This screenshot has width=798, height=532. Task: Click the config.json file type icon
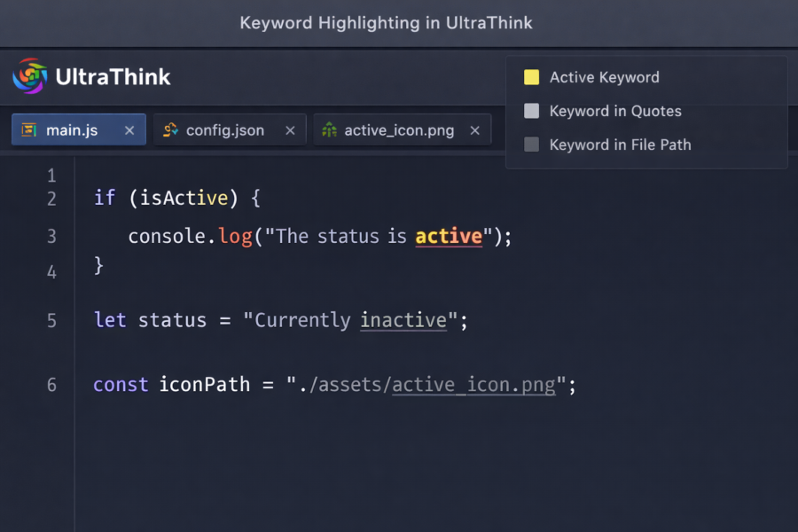tap(170, 130)
